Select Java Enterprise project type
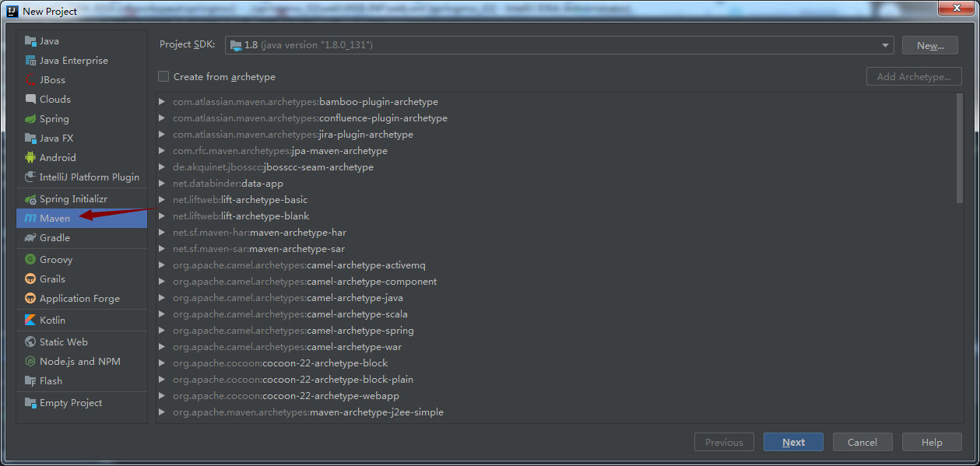The image size is (980, 466). click(82, 61)
